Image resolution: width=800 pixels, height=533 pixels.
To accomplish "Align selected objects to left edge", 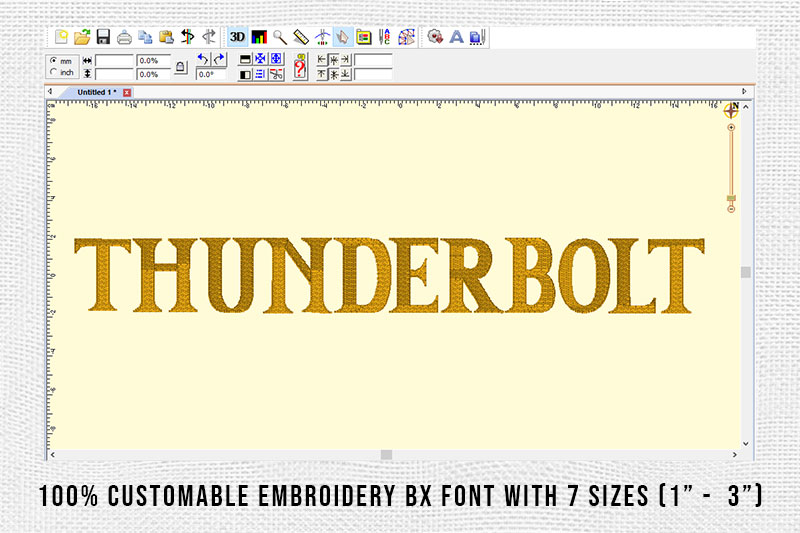I will (x=321, y=60).
